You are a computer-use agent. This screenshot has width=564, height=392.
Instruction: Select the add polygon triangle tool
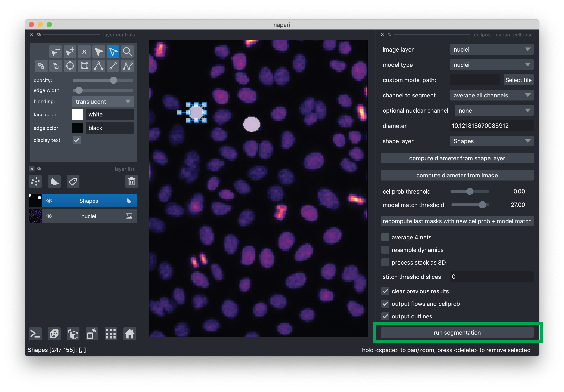[x=99, y=66]
